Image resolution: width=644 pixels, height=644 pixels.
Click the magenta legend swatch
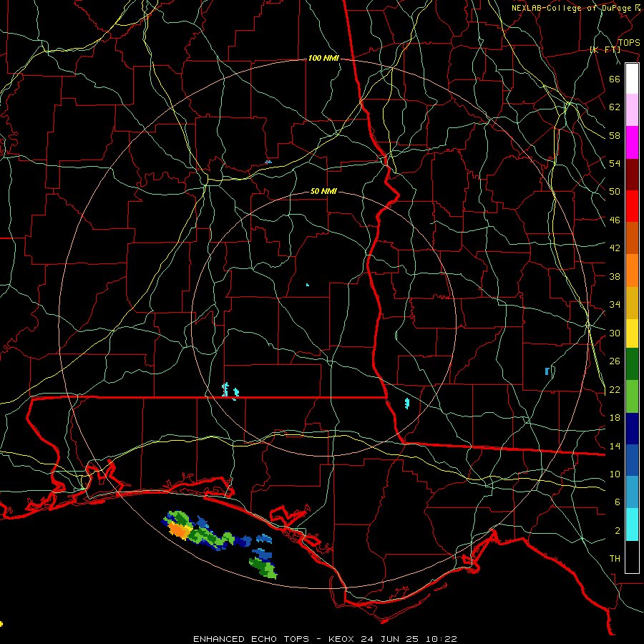click(x=632, y=142)
